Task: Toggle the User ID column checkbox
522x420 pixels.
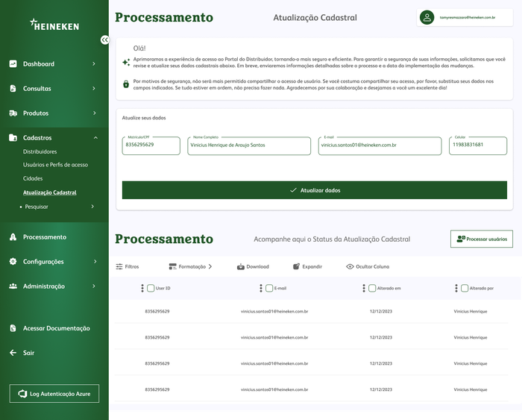Action: click(151, 288)
